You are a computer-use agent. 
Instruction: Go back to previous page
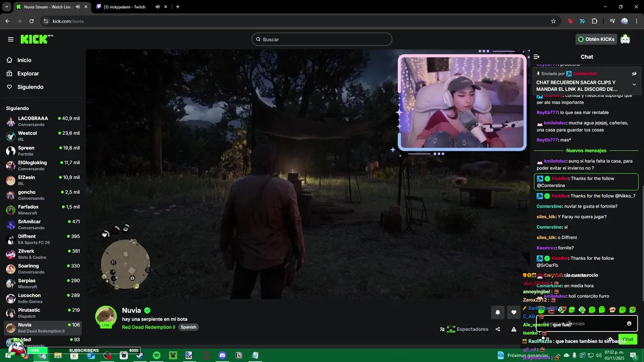7,21
